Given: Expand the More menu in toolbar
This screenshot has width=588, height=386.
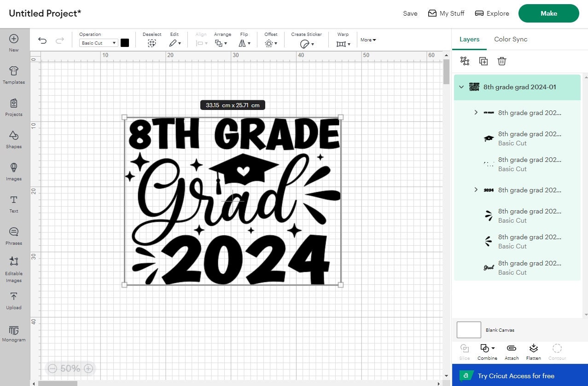Looking at the screenshot, I should [x=367, y=40].
